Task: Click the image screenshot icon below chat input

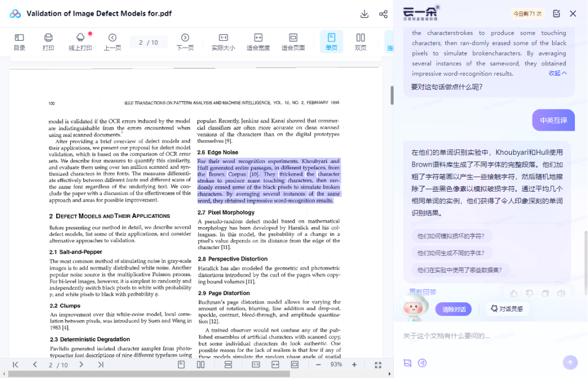Action: 408,363
